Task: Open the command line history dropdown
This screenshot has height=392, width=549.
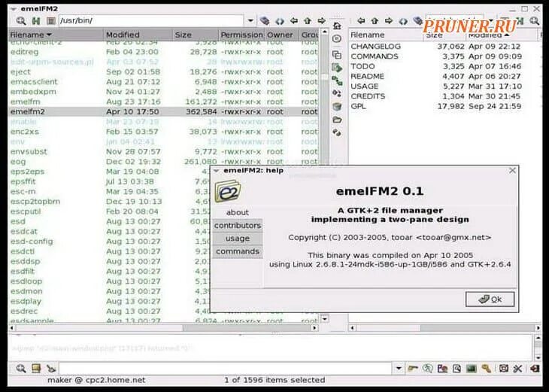Action: (x=399, y=368)
